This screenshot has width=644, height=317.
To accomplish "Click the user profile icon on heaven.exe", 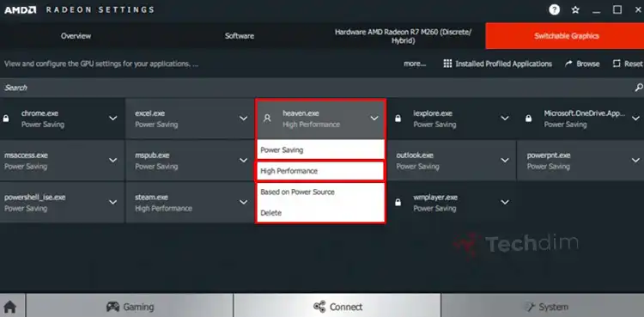I will (267, 119).
